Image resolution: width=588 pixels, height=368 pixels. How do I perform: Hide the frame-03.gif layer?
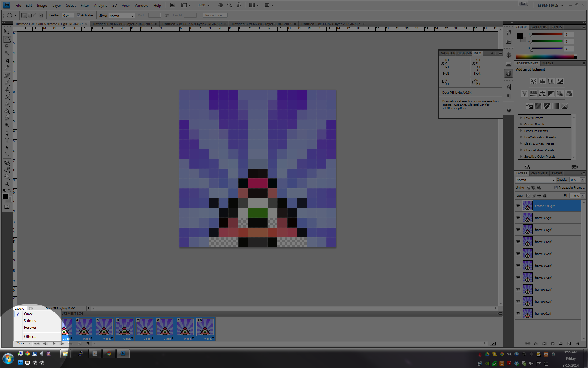(518, 229)
